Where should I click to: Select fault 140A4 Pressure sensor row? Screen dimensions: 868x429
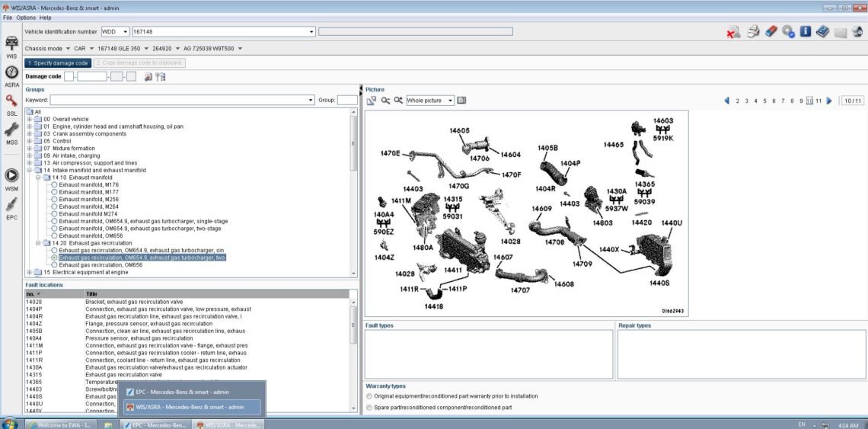[x=187, y=338]
